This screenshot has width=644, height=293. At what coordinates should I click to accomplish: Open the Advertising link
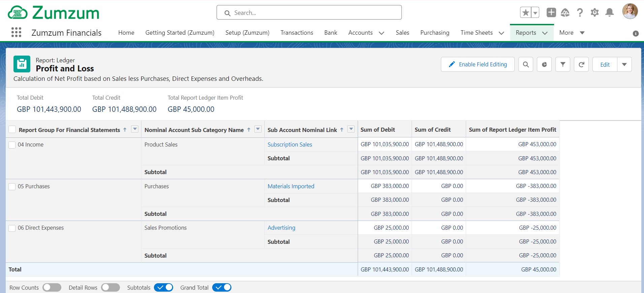tap(281, 228)
